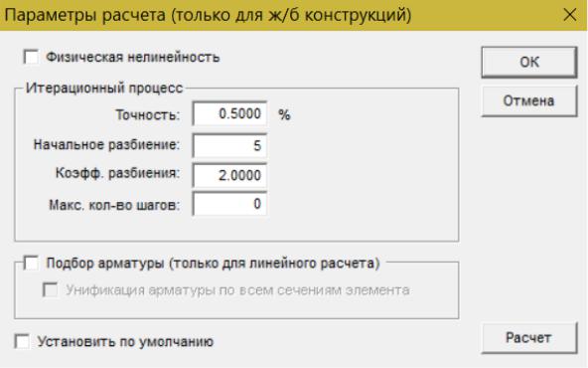This screenshot has height=368, width=588.
Task: Click the Итерационный процесс group title
Action: click(104, 89)
